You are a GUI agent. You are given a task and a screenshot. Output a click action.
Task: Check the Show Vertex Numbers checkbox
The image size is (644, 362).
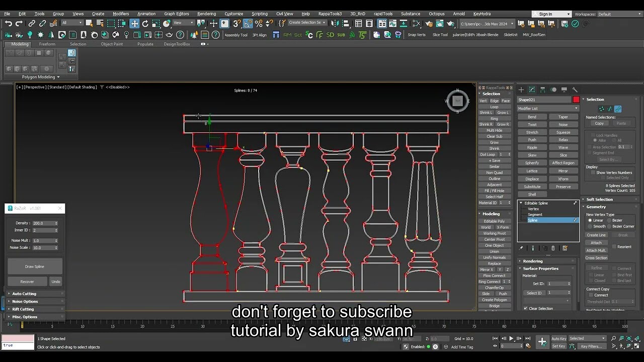point(593,173)
